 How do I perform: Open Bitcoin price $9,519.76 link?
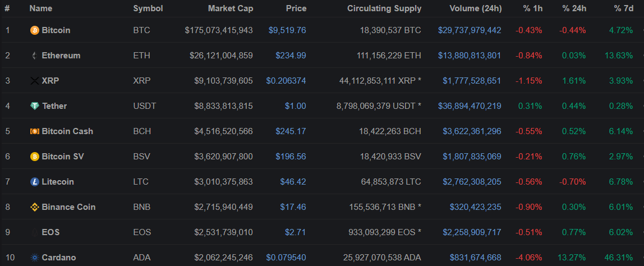[287, 30]
